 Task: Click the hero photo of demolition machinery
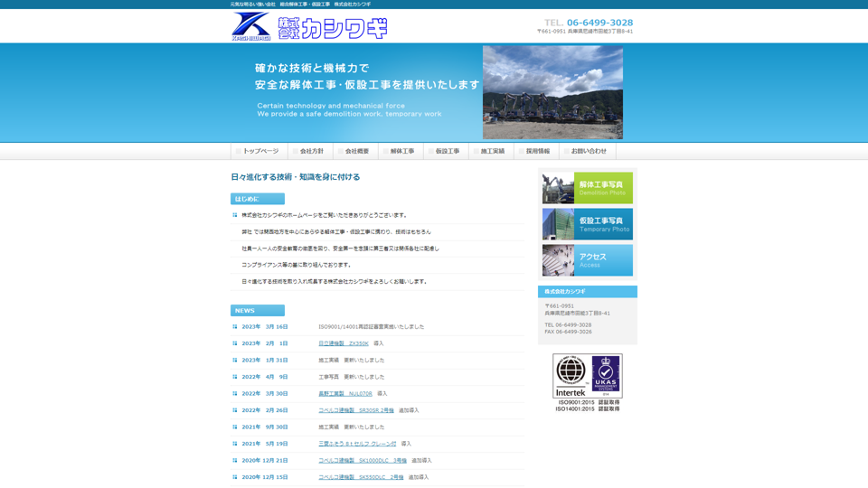tap(552, 93)
